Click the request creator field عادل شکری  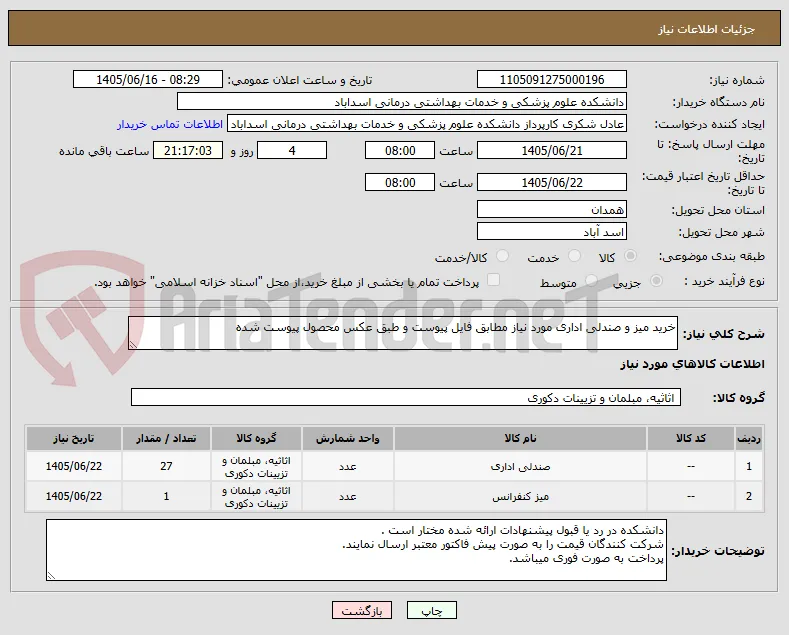coord(427,124)
